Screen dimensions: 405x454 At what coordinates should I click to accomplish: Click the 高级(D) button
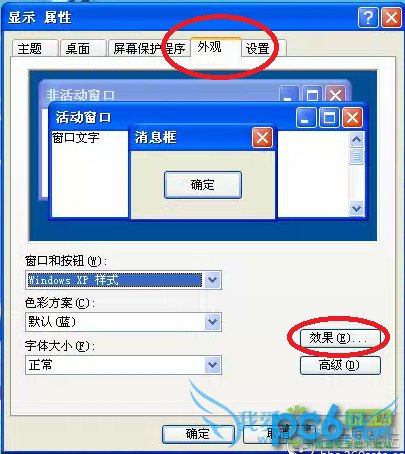(340, 365)
